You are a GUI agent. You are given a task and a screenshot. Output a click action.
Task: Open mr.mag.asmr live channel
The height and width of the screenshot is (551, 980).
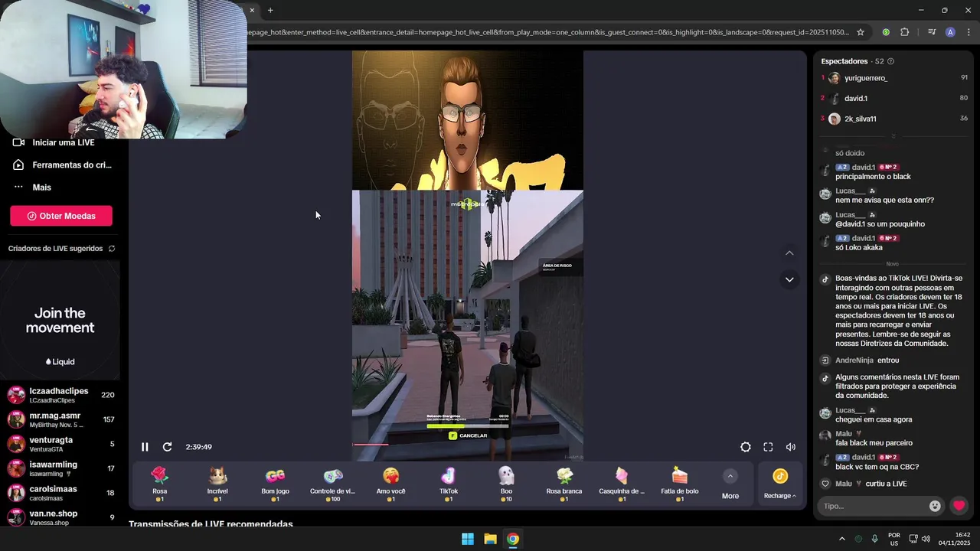(x=60, y=419)
